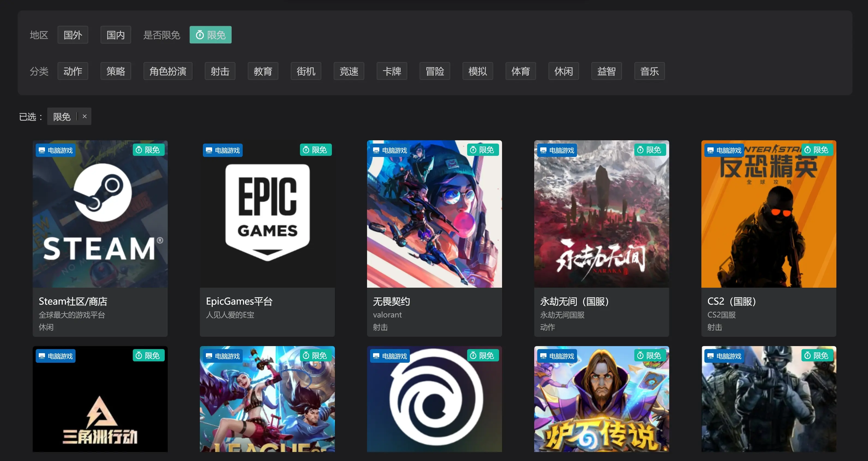868x461 pixels.
Task: Click the EpicGames平台 title
Action: point(239,301)
